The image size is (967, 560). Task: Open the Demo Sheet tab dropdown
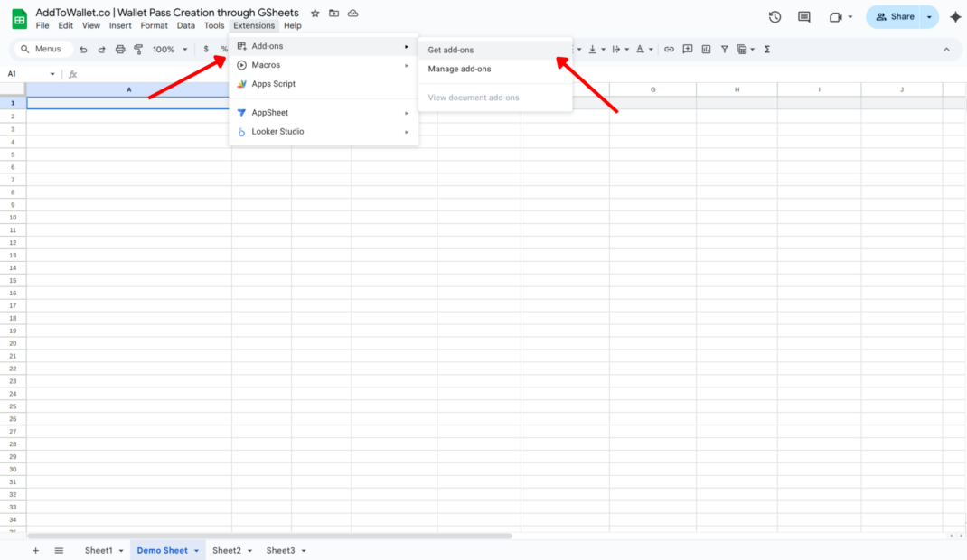pos(195,550)
